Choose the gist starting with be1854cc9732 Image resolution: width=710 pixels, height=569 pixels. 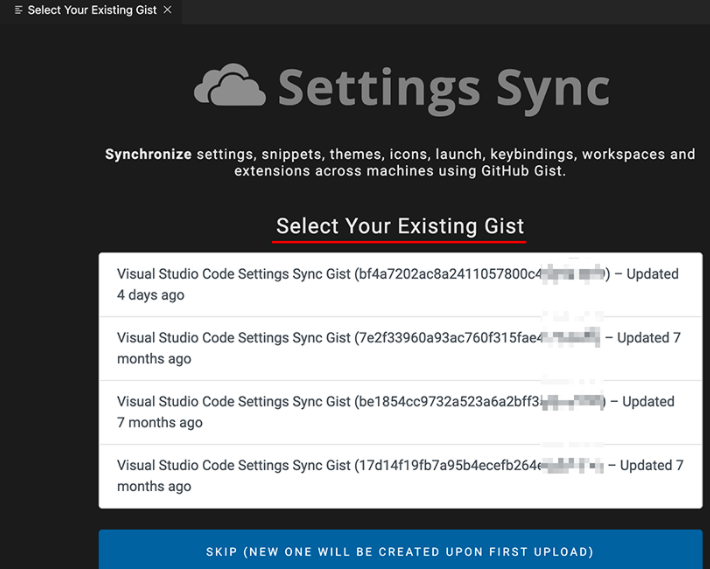(401, 412)
